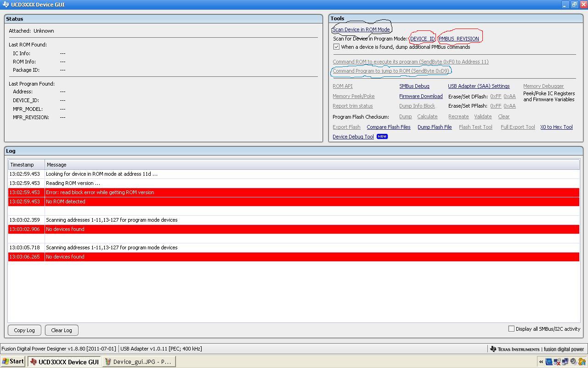Click Program Flash Checksum Recreate link

pos(458,116)
